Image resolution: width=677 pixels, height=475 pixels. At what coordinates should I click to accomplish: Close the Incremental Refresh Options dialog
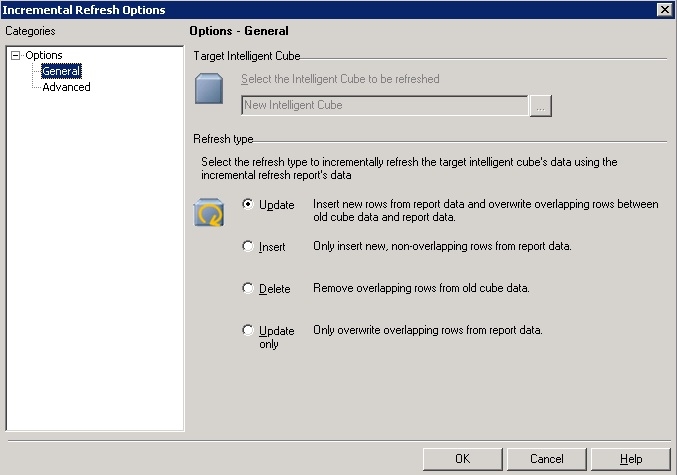(664, 9)
